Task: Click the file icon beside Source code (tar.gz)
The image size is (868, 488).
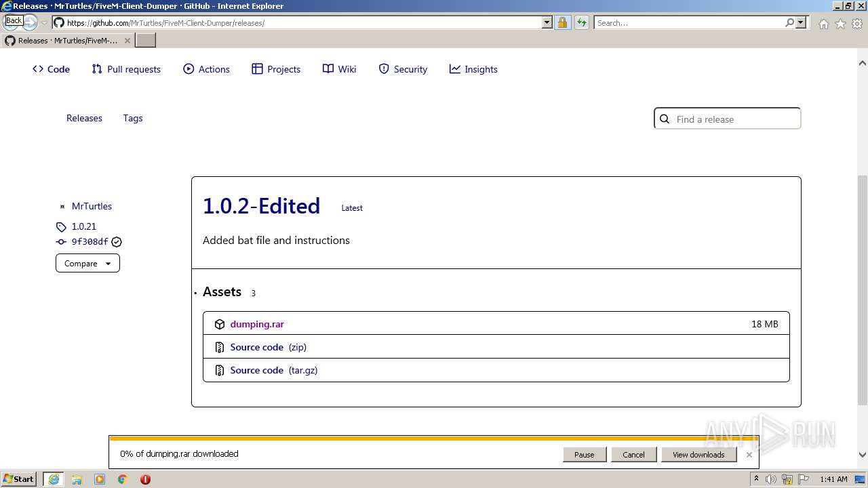Action: 219,370
